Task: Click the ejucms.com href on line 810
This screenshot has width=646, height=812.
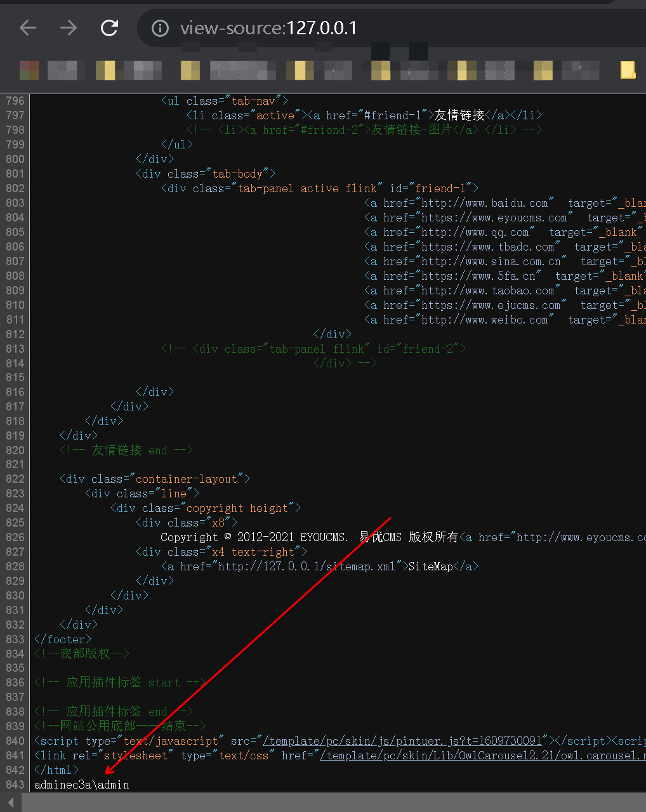Action: coord(491,305)
